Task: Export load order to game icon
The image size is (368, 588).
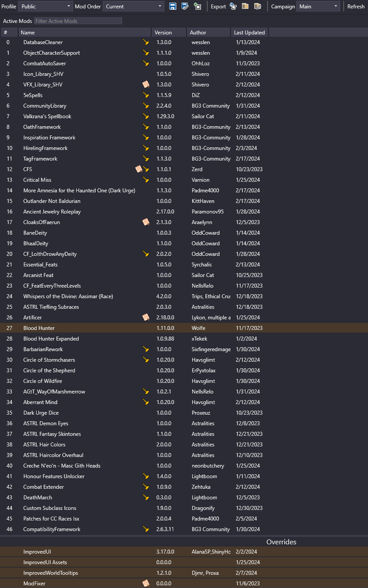Action: [233, 7]
